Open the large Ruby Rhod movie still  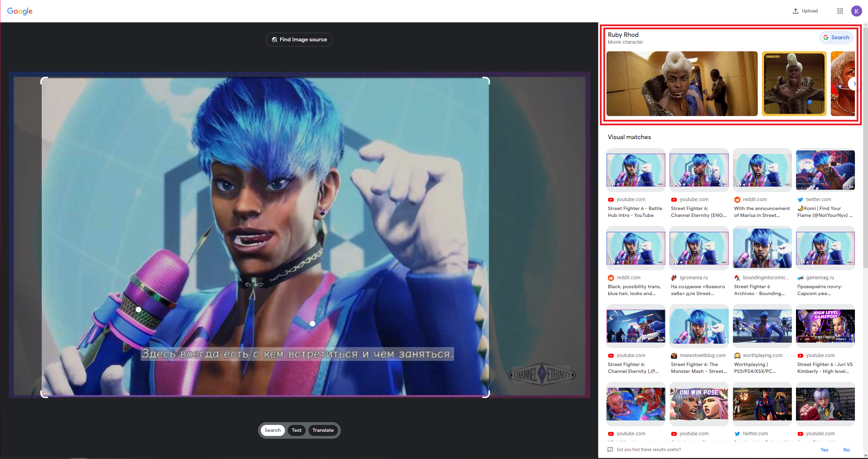682,84
